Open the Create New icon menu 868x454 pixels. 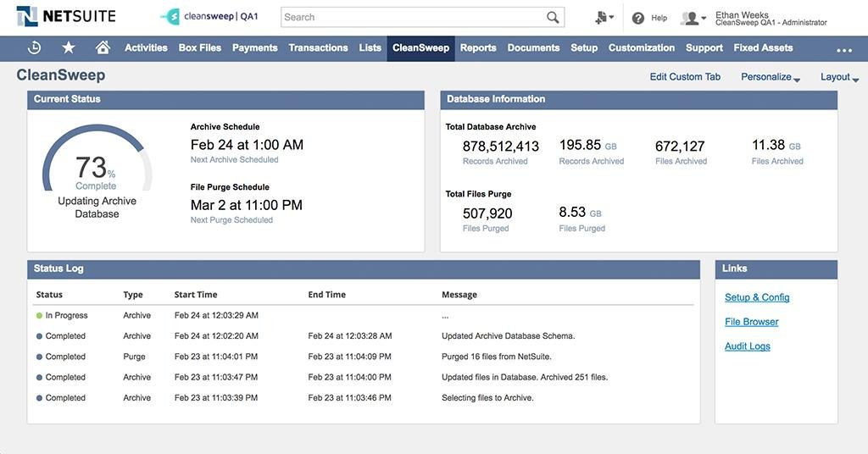pos(604,18)
